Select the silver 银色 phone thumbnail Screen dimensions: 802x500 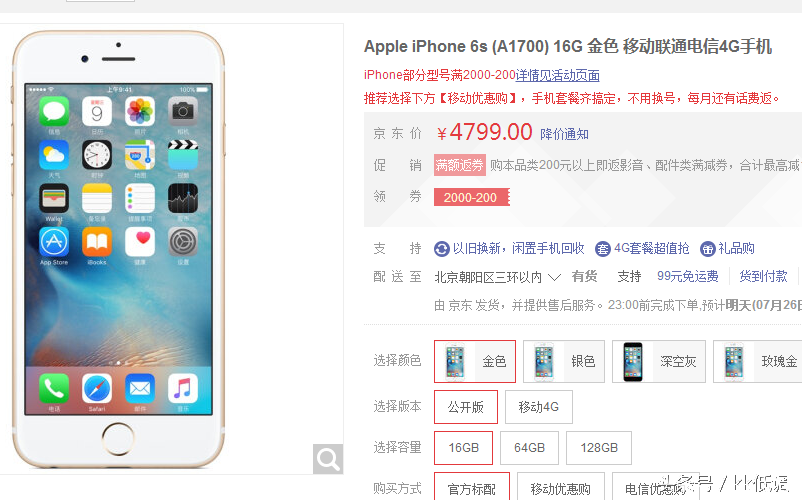click(x=544, y=361)
